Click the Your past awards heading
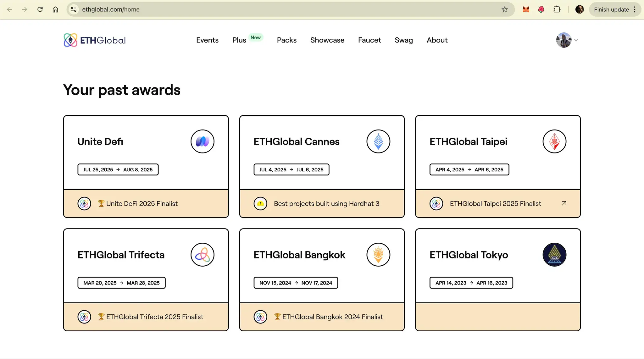 122,90
